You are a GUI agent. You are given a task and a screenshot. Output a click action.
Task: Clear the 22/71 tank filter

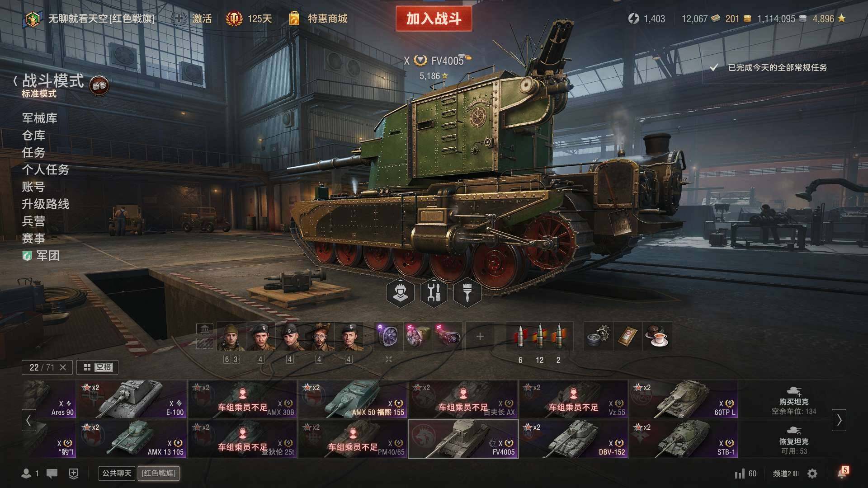click(63, 367)
